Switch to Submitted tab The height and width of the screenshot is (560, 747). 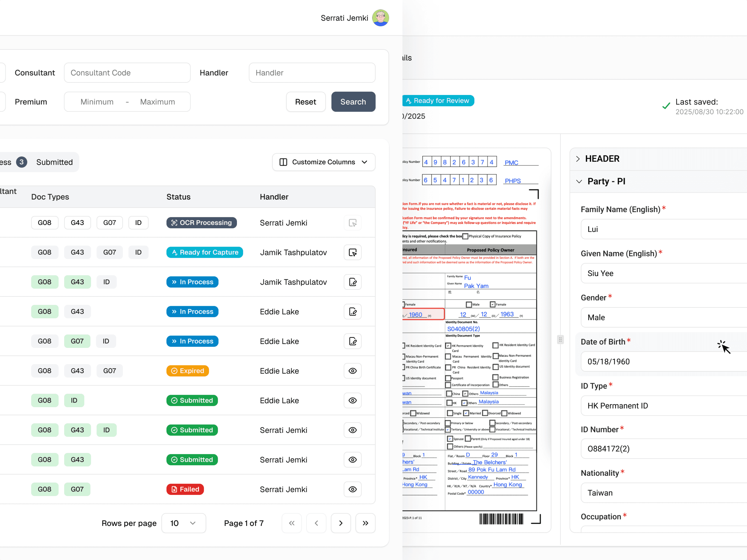click(x=54, y=162)
